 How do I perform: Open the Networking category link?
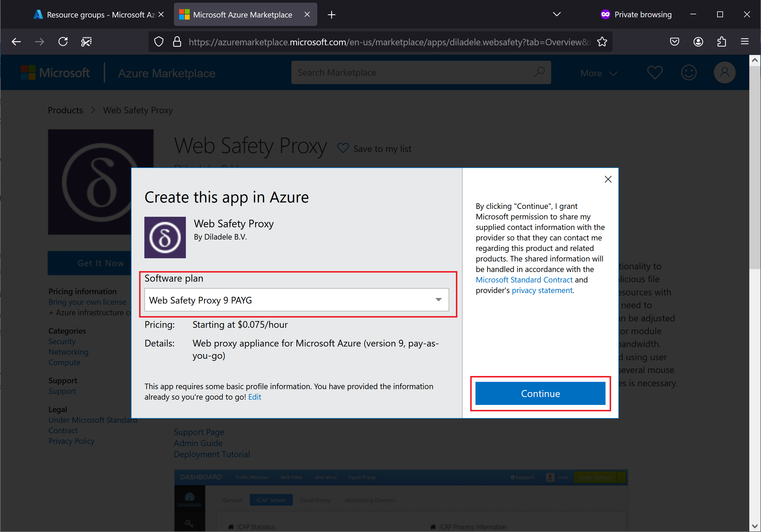pos(68,352)
